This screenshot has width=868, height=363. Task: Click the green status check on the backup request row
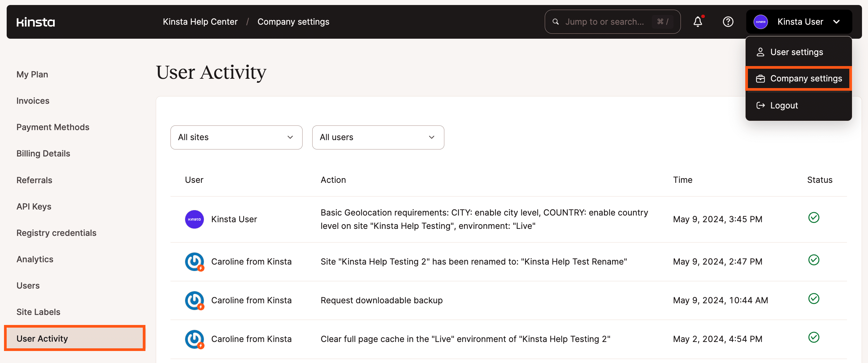click(x=813, y=299)
